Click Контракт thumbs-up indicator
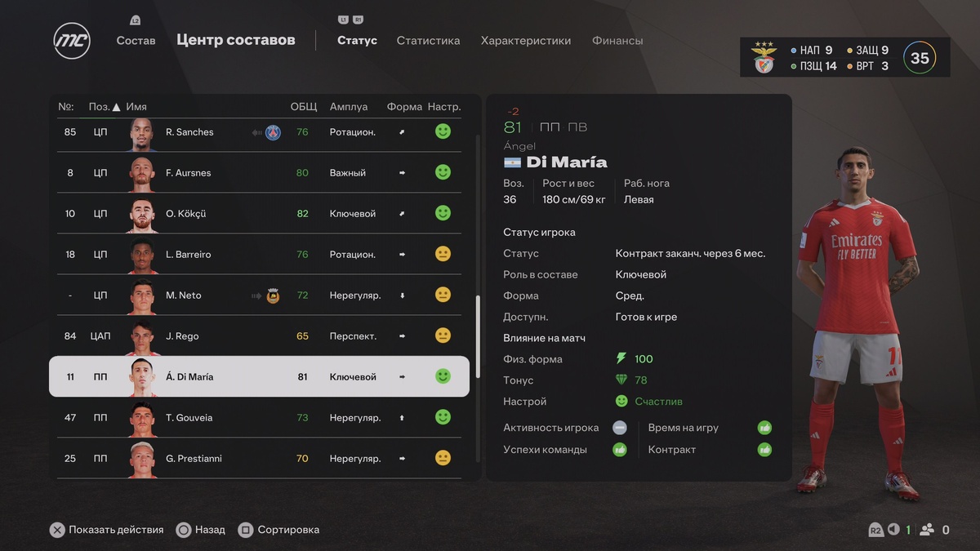Image resolution: width=980 pixels, height=551 pixels. (x=764, y=449)
